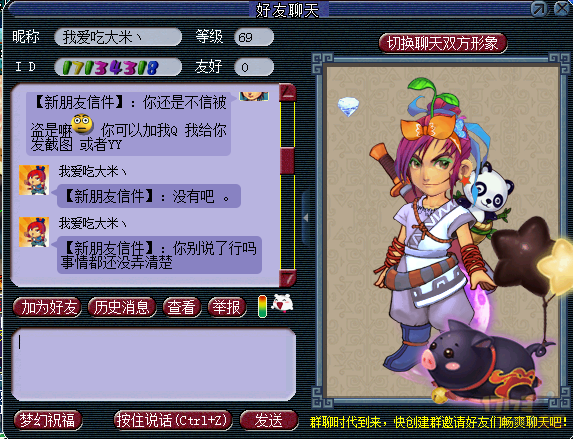This screenshot has height=439, width=573.
Task: Open the emoticon picker bear icon
Action: click(282, 304)
